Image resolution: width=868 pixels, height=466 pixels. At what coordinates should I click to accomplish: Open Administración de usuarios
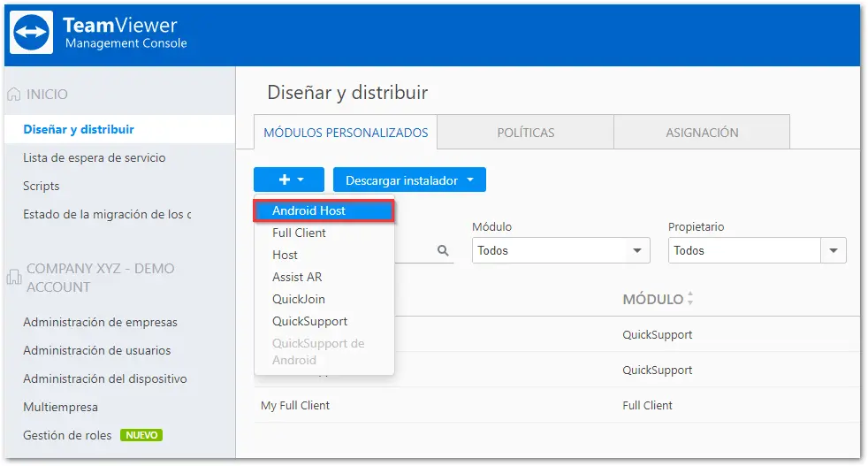[x=97, y=350]
